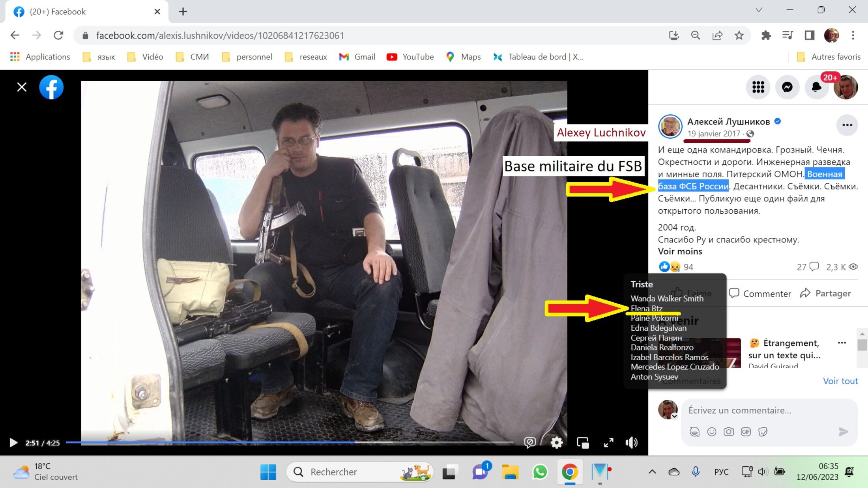Image resolution: width=868 pixels, height=488 pixels.
Task: Open the 27 comments count
Action: [x=808, y=267]
